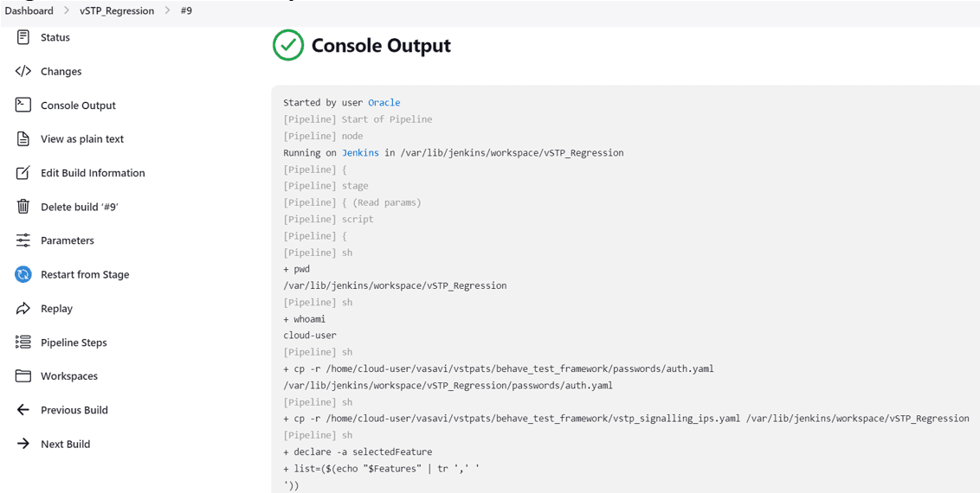Open the Jenkins node link
This screenshot has width=980, height=493.
[360, 152]
